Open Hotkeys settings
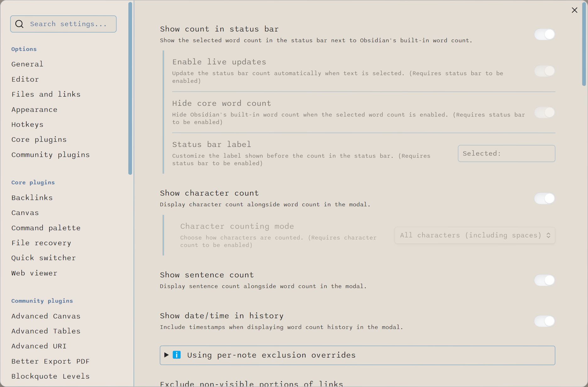This screenshot has height=387, width=588. (x=27, y=124)
